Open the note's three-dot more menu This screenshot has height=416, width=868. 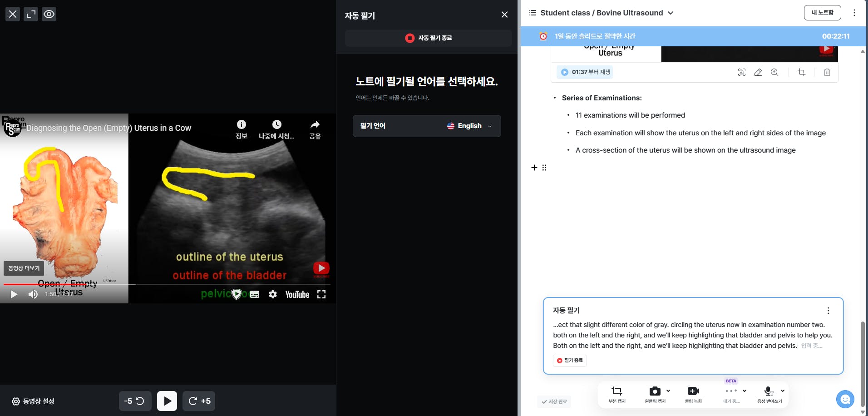click(854, 13)
